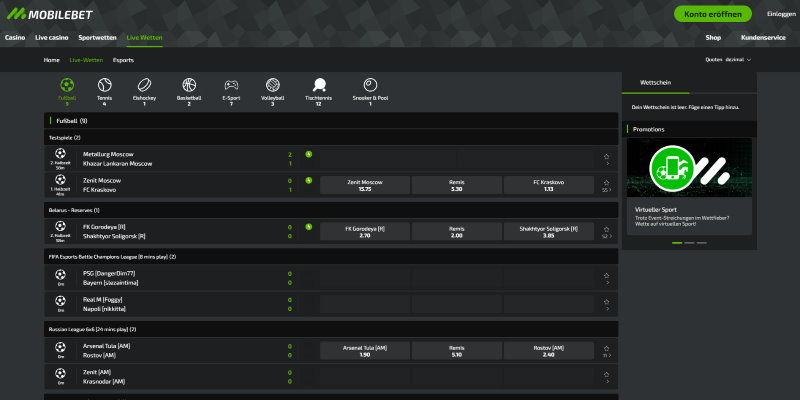Select first promotions carousel indicator
This screenshot has height=400, width=800.
[677, 243]
